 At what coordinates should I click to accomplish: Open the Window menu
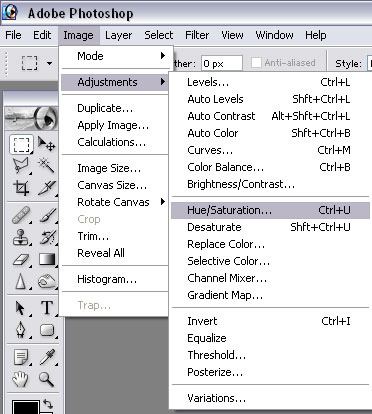274,35
